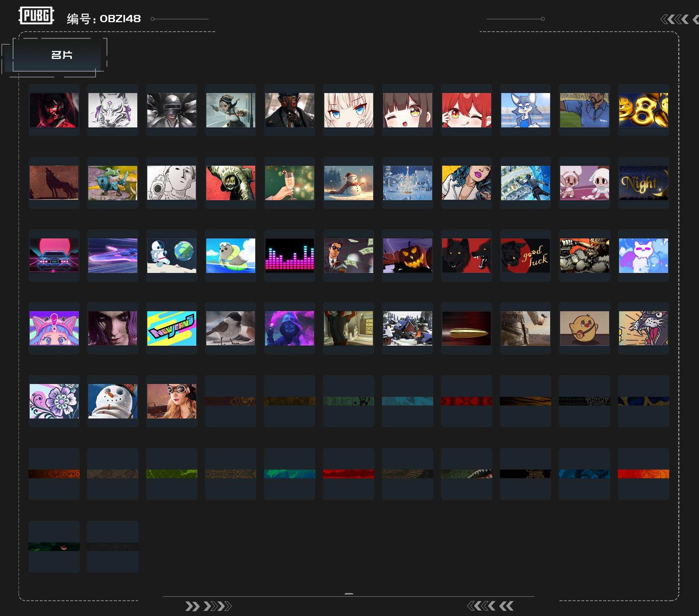The image size is (699, 616).
Task: Select the man in blue polo nameplate
Action: (585, 110)
